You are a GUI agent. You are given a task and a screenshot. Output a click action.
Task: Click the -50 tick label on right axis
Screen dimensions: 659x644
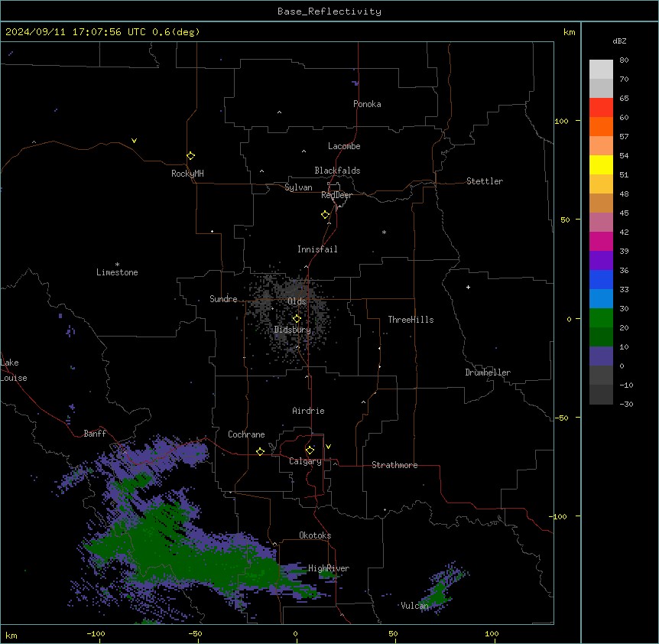point(561,418)
